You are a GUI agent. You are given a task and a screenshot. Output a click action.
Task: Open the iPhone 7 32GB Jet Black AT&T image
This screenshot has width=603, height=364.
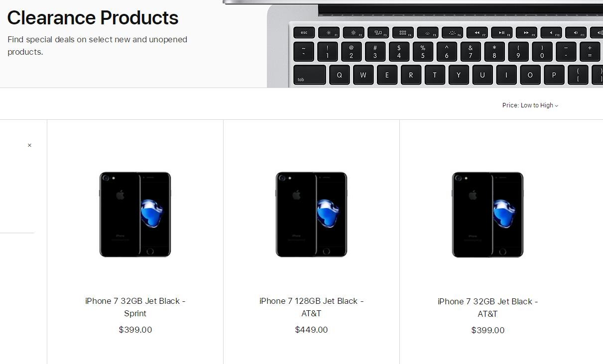[487, 214]
